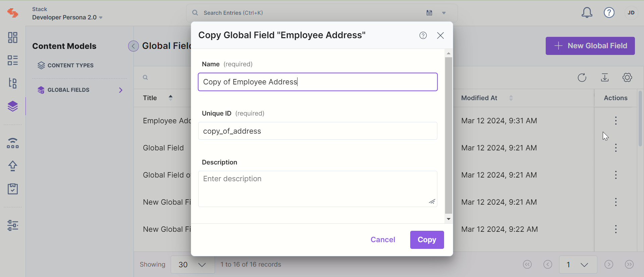Image resolution: width=644 pixels, height=277 pixels.
Task: Click the Mar 12 2024, 9:22 AM cell
Action: (499, 229)
